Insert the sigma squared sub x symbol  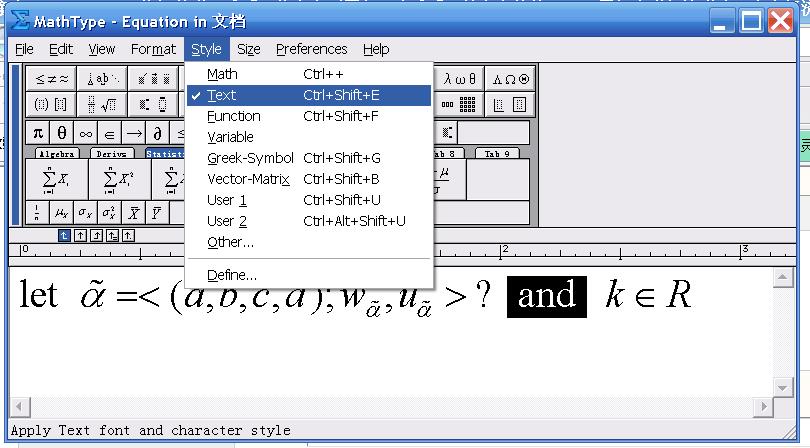click(x=109, y=213)
